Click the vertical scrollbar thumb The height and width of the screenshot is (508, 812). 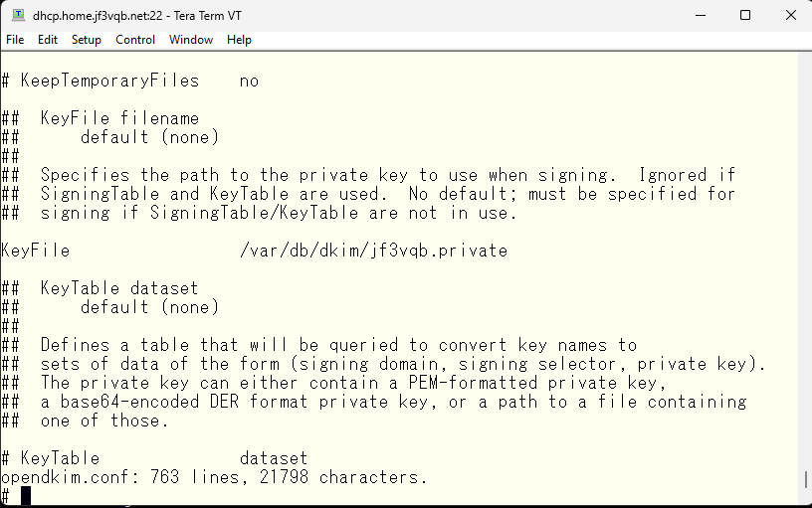click(x=806, y=479)
